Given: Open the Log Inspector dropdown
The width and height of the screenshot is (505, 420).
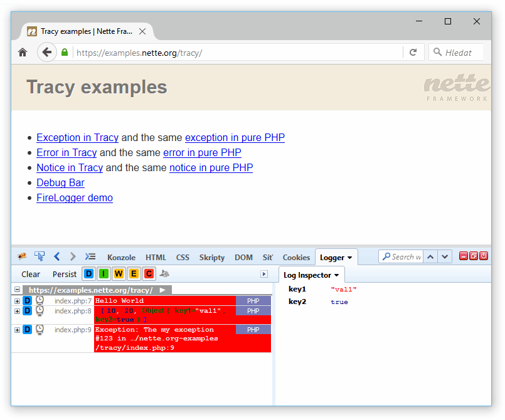Looking at the screenshot, I should (336, 275).
